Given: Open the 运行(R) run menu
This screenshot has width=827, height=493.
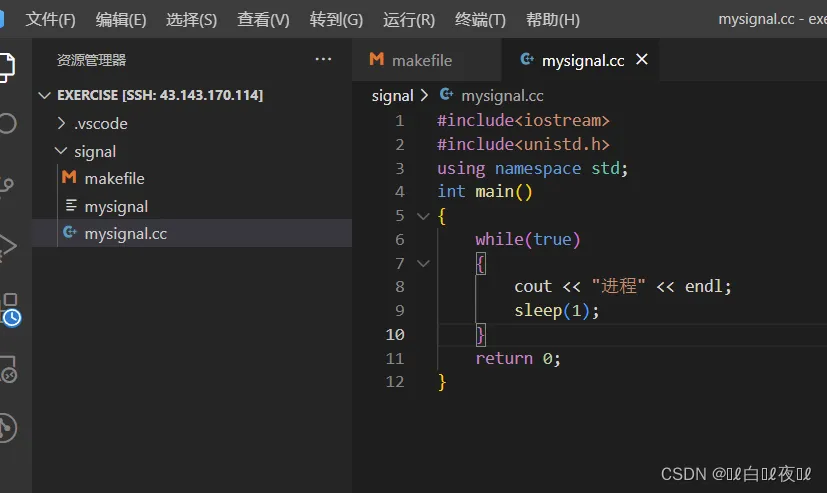Looking at the screenshot, I should point(409,20).
